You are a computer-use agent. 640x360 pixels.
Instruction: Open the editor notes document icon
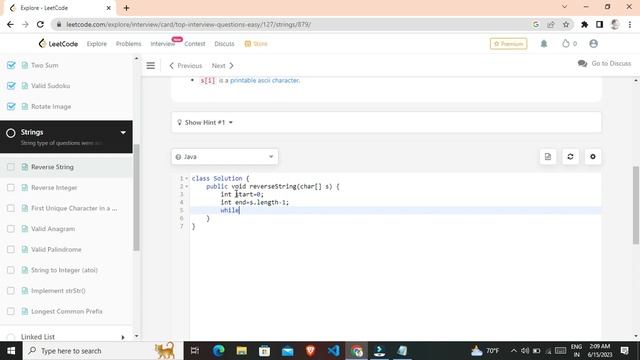tap(548, 157)
